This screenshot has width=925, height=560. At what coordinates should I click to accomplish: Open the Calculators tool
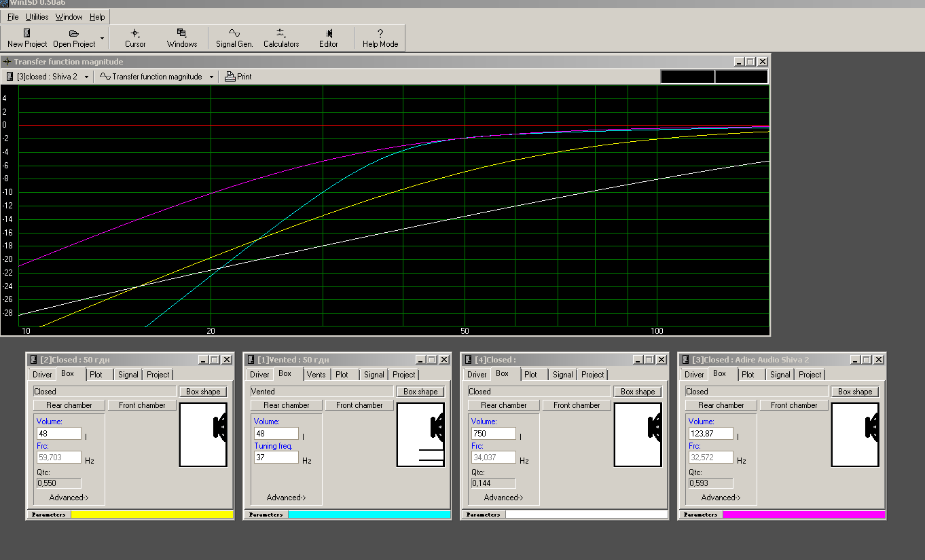pyautogui.click(x=281, y=33)
